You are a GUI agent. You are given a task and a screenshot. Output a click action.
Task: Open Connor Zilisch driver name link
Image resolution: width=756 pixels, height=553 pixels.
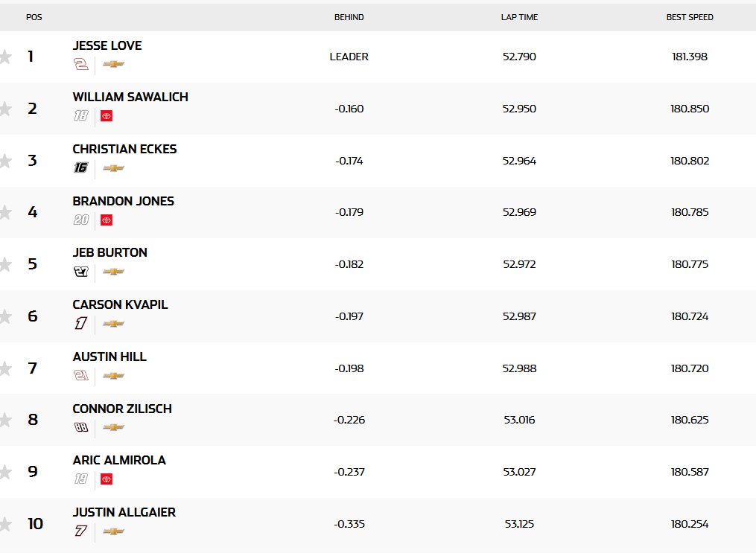coord(122,409)
